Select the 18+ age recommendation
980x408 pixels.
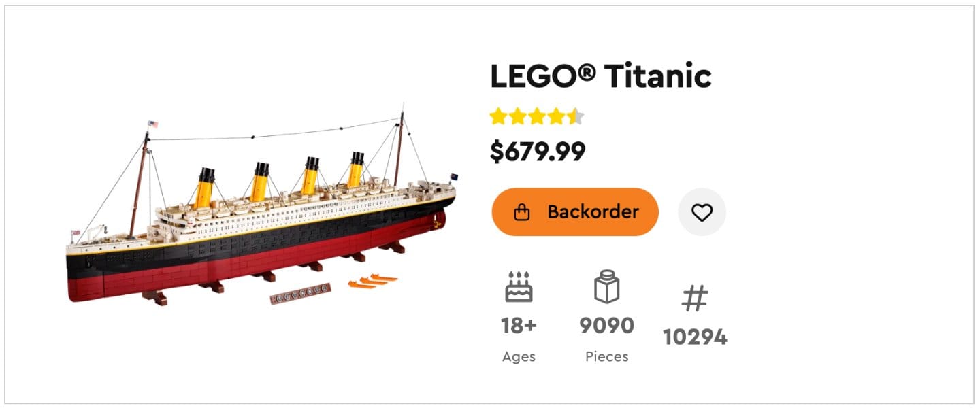point(519,326)
